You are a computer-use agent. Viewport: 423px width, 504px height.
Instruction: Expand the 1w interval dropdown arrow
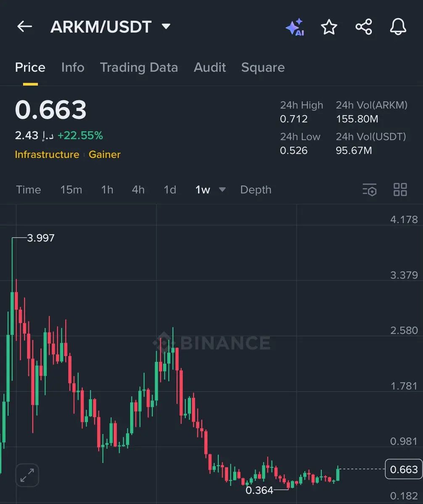pyautogui.click(x=222, y=189)
